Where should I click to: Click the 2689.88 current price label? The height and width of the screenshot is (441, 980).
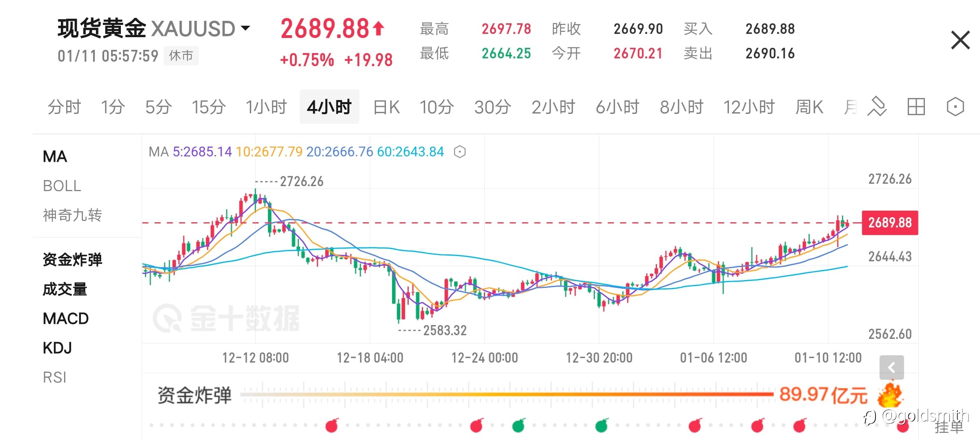(890, 223)
